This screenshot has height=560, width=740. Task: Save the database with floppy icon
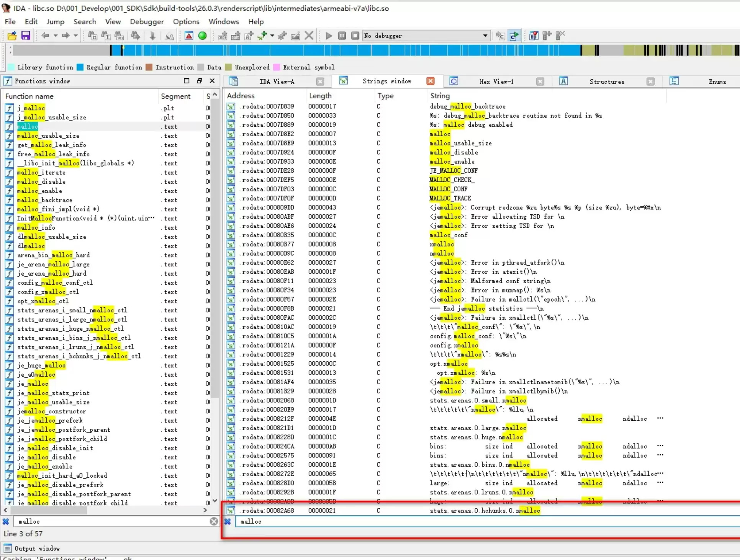tap(26, 36)
